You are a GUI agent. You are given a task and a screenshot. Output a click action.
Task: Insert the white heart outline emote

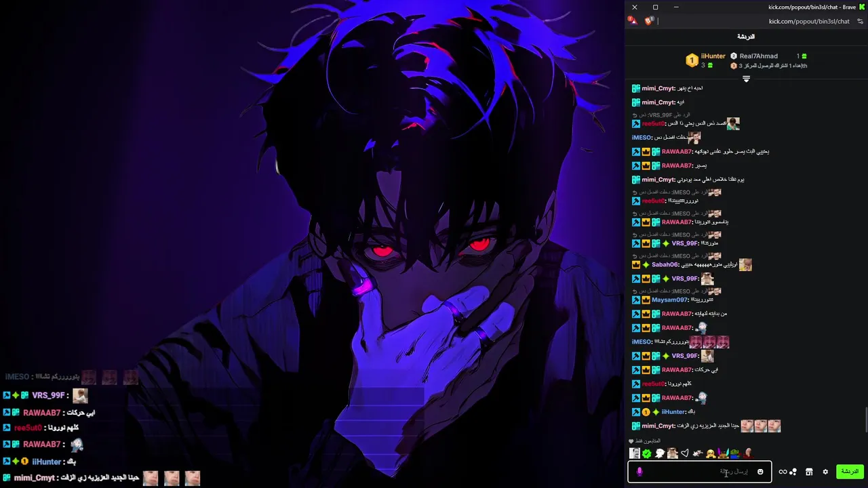(x=685, y=453)
